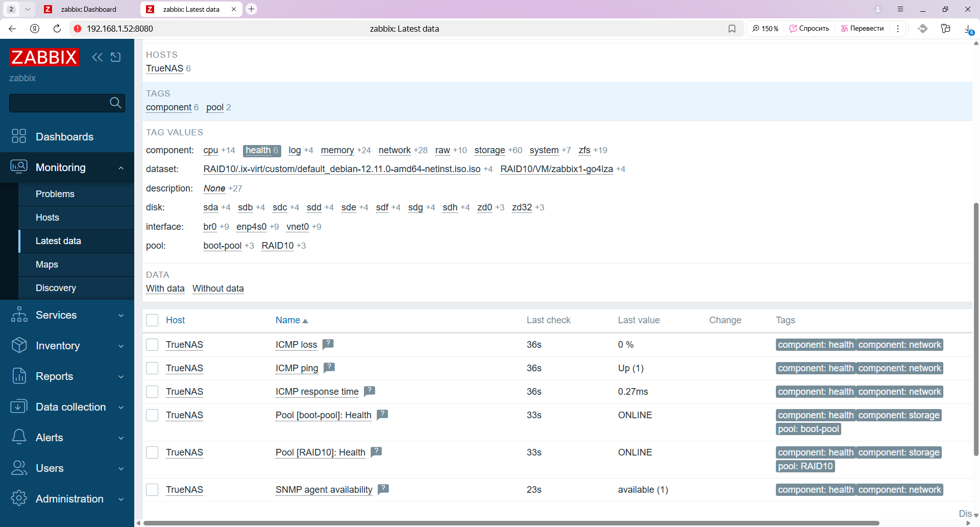
Task: Click the Inventory cube icon
Action: 19,345
